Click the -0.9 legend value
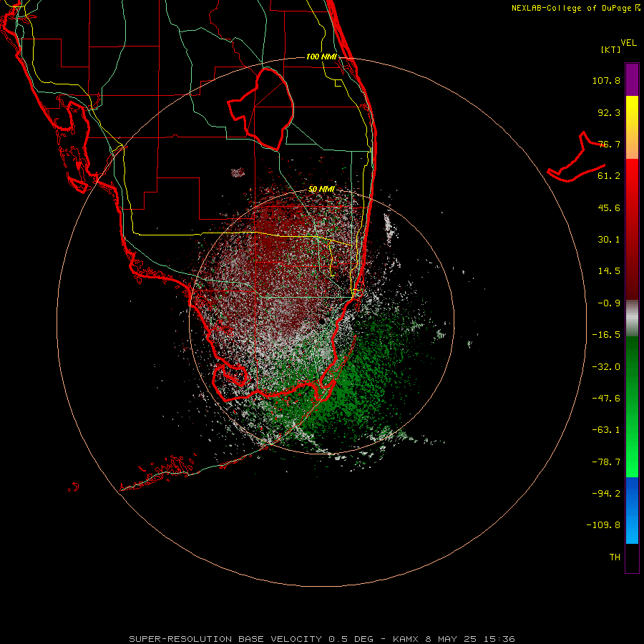The height and width of the screenshot is (644, 644). pos(609,303)
